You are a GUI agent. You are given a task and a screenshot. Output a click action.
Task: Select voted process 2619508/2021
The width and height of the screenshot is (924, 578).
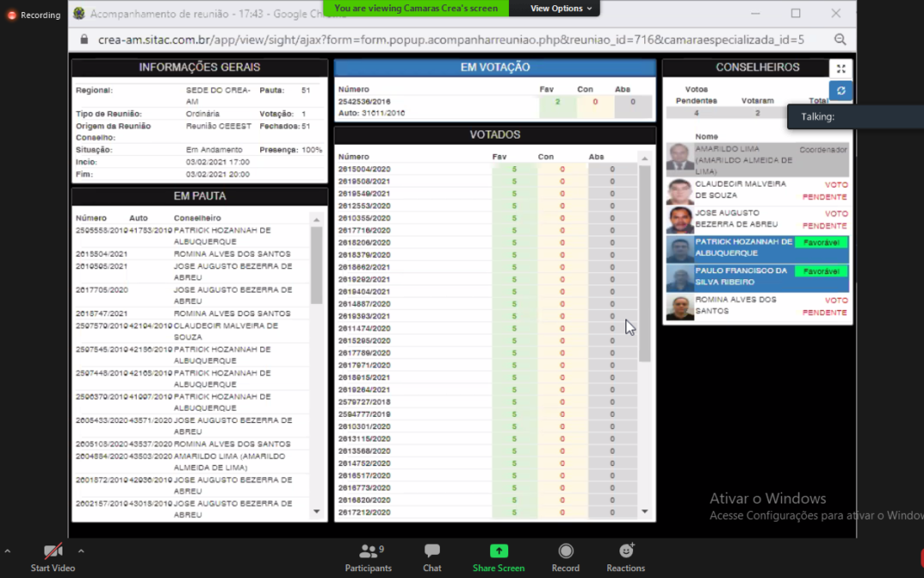tap(364, 181)
